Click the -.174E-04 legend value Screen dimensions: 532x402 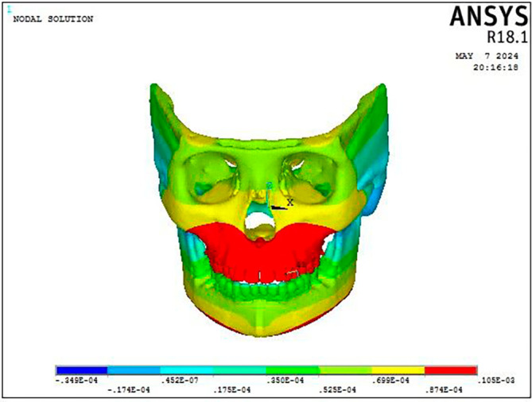tap(129, 390)
